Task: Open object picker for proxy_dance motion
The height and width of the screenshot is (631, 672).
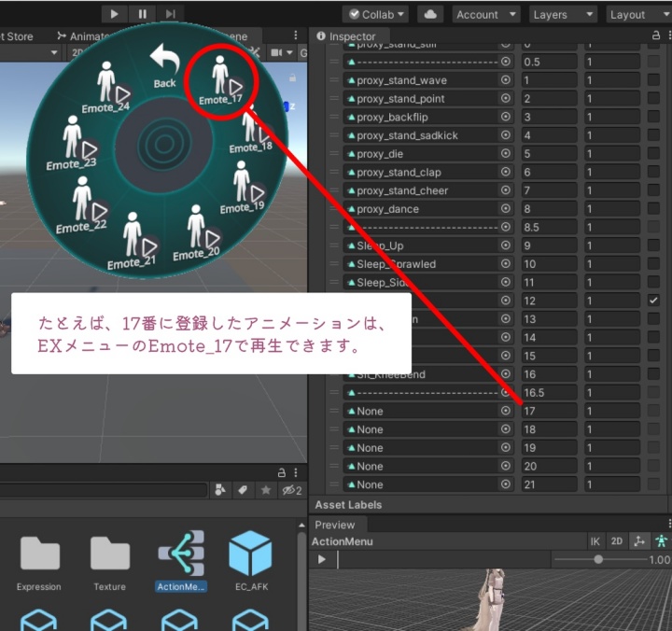Action: click(506, 208)
